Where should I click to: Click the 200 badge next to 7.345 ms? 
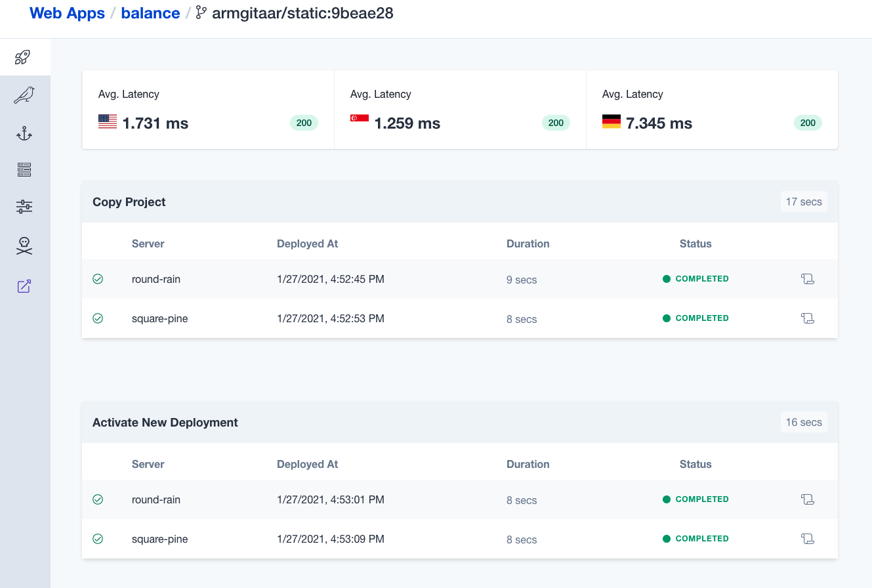point(808,123)
